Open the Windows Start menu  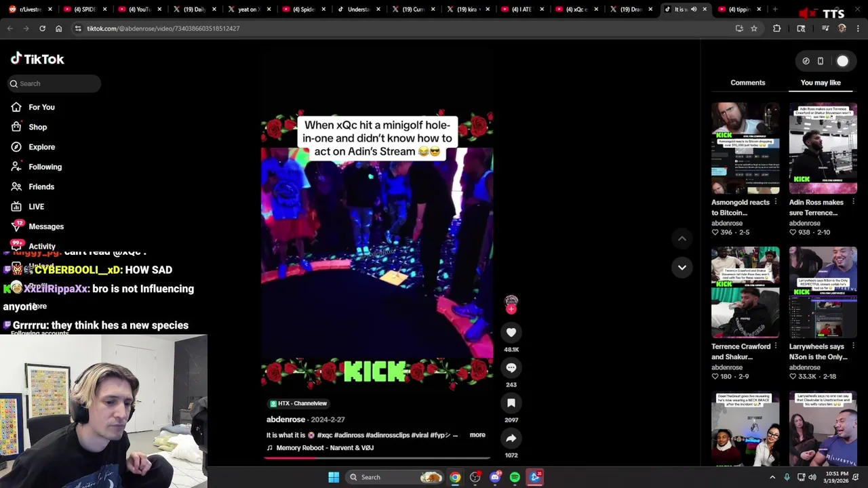coord(334,477)
